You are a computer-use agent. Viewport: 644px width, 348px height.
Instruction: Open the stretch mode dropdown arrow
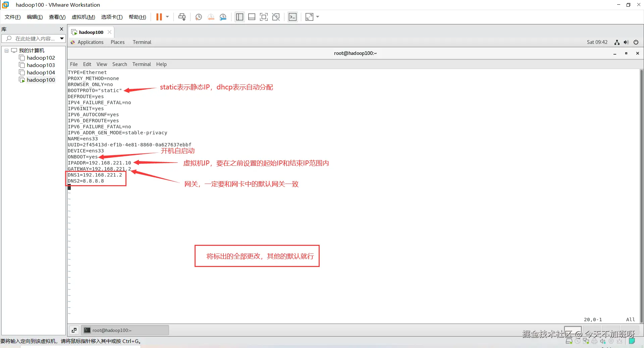click(318, 17)
